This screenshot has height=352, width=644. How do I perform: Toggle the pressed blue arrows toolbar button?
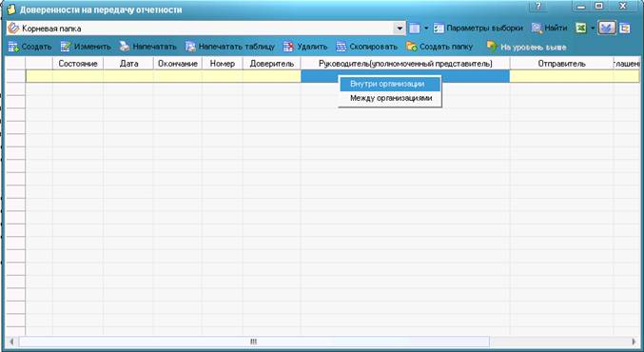607,29
